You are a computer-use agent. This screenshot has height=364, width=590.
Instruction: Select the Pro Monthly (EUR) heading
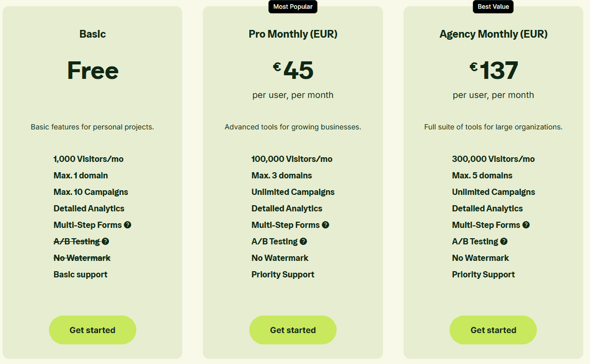tap(293, 34)
